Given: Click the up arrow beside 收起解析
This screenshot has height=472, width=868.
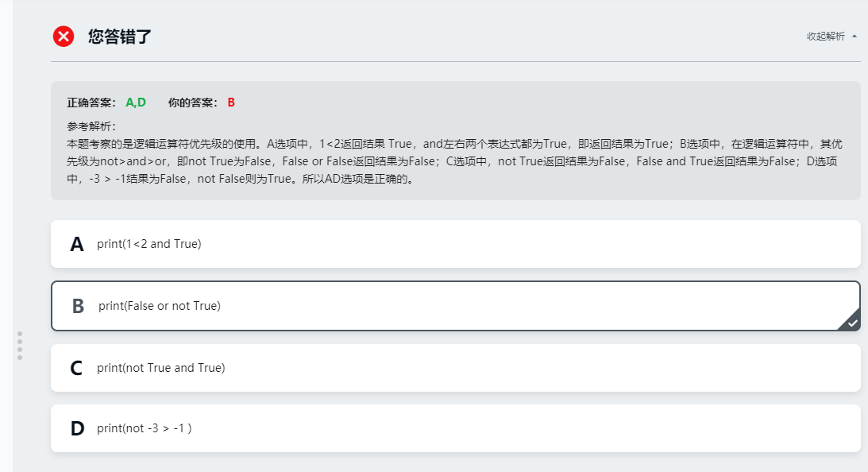Looking at the screenshot, I should (x=854, y=36).
